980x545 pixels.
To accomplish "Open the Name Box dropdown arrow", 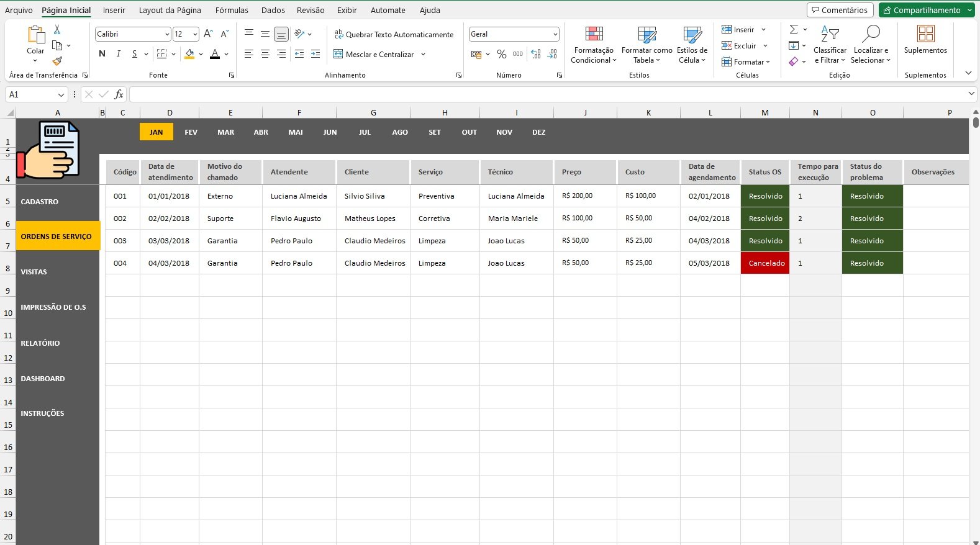I will (x=61, y=95).
